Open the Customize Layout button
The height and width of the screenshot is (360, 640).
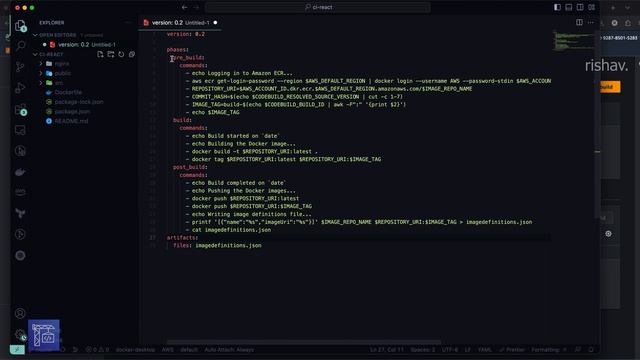pos(591,7)
